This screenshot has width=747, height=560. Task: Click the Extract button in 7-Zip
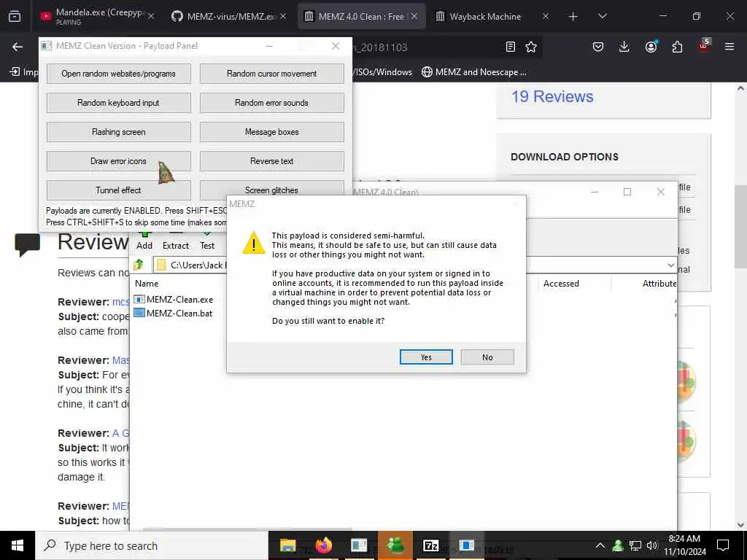click(x=176, y=241)
